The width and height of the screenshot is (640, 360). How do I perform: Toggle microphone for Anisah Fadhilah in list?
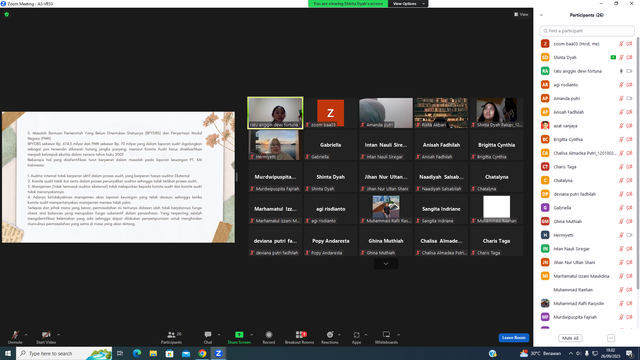click(621, 112)
